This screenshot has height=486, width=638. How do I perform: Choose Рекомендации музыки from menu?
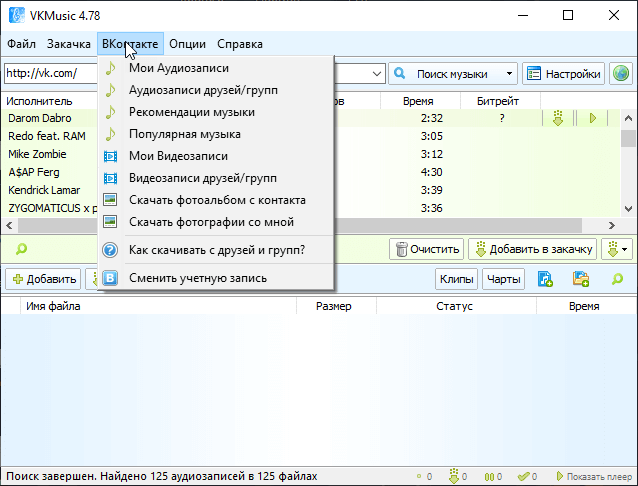point(216,112)
